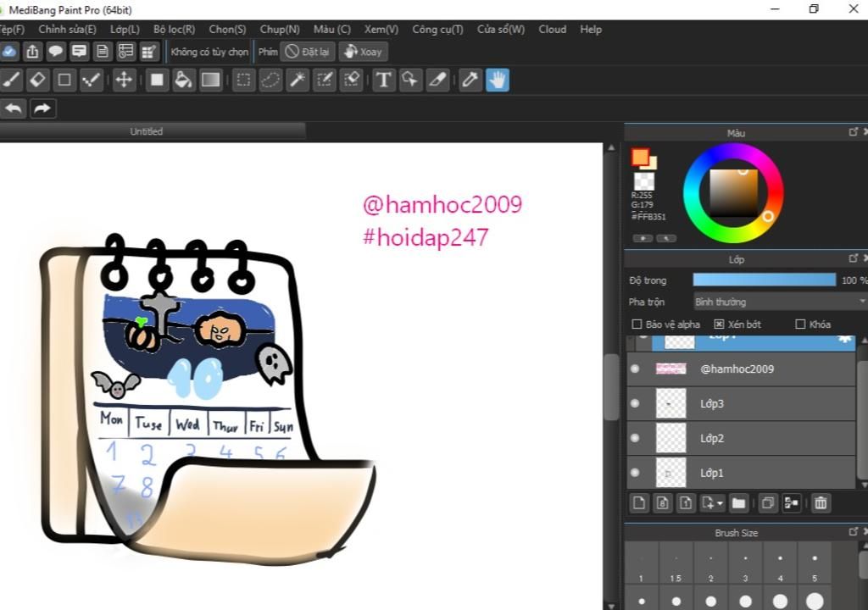This screenshot has height=610, width=868.
Task: Click the grid edit toolbar icon
Action: tap(149, 52)
